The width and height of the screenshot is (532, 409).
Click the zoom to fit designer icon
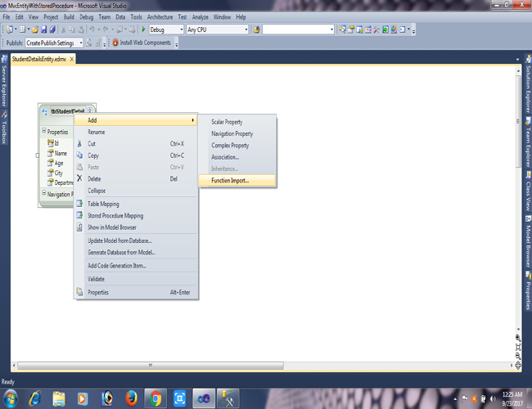point(518,348)
